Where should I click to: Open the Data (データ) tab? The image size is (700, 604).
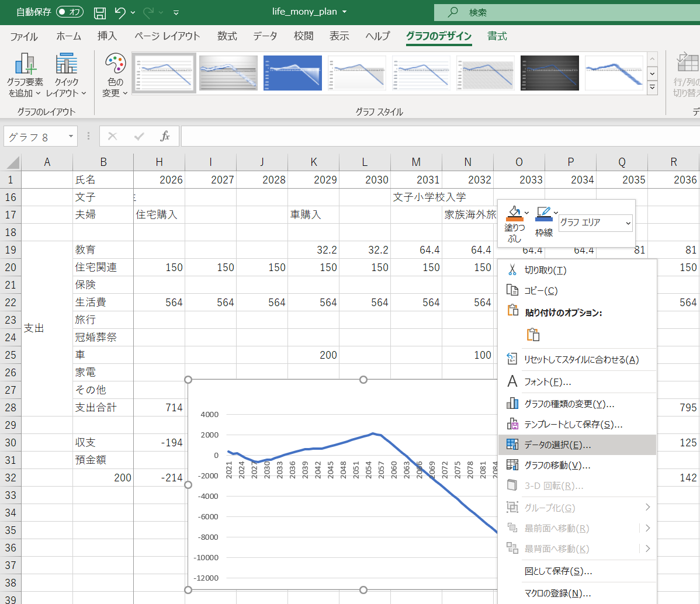(265, 36)
